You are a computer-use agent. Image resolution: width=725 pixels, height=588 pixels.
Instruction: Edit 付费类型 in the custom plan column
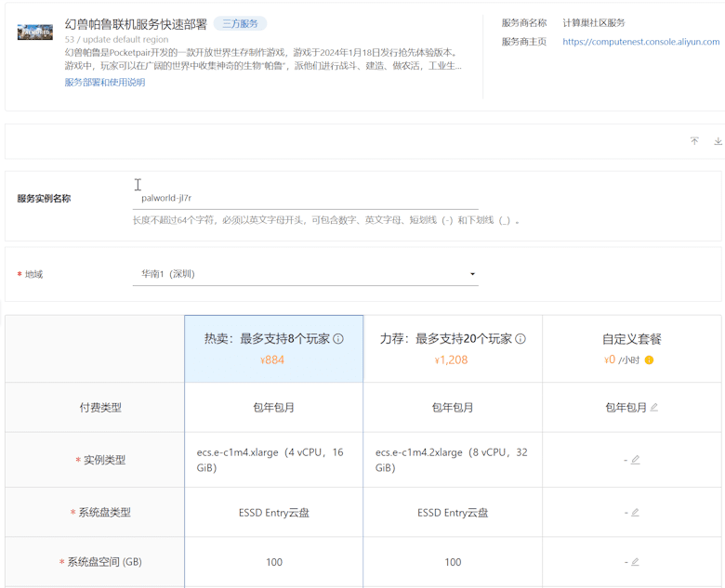(x=654, y=407)
